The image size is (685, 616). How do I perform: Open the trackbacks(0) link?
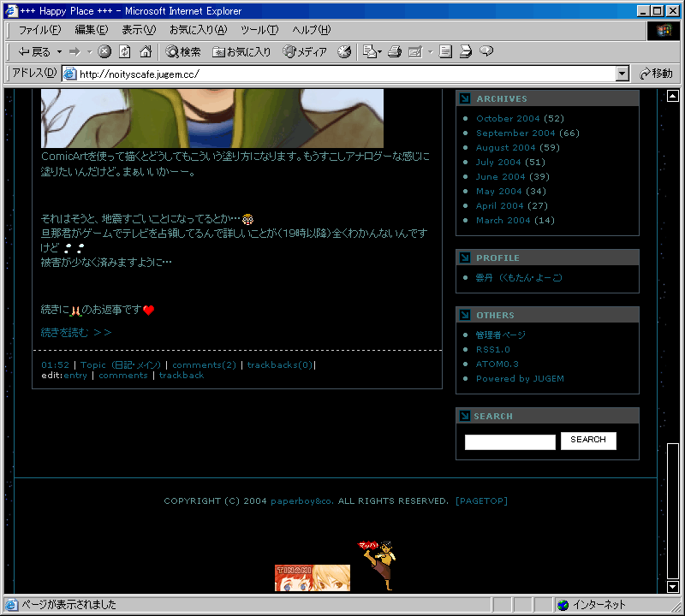pyautogui.click(x=280, y=365)
